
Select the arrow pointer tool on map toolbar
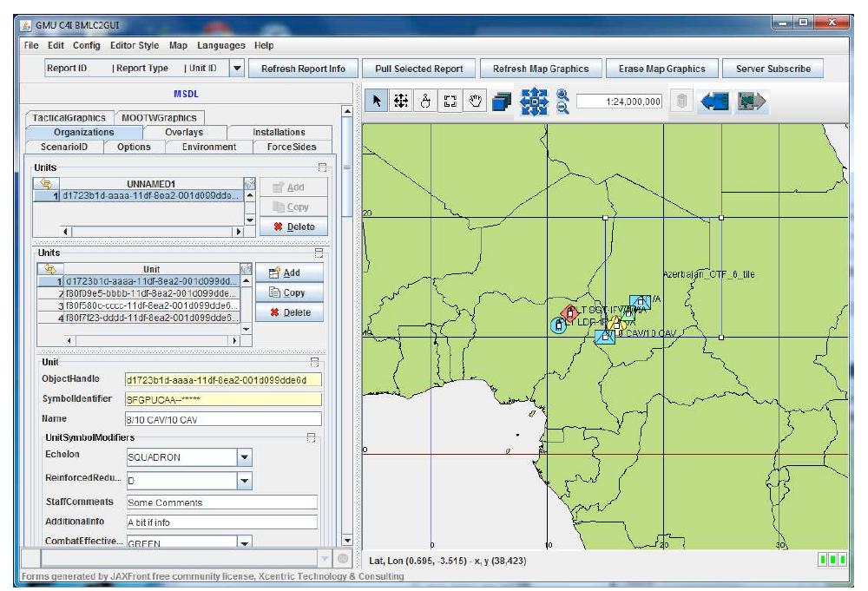pos(377,101)
